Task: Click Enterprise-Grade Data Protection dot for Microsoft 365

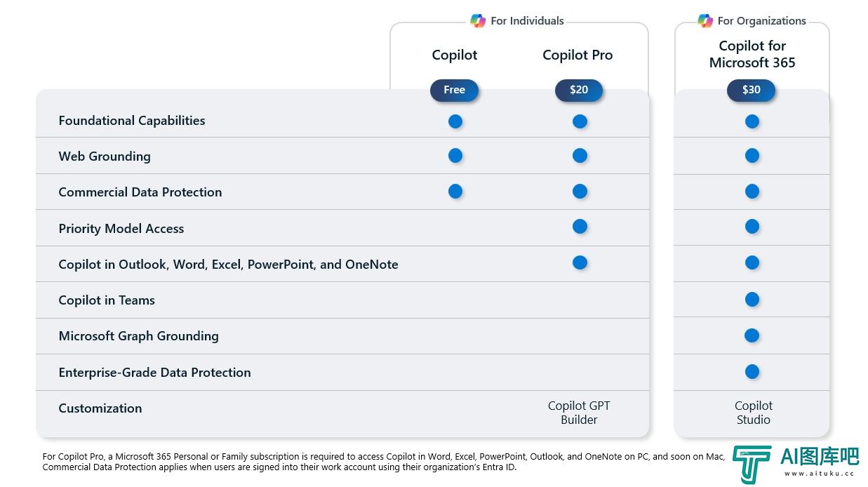Action: click(752, 371)
